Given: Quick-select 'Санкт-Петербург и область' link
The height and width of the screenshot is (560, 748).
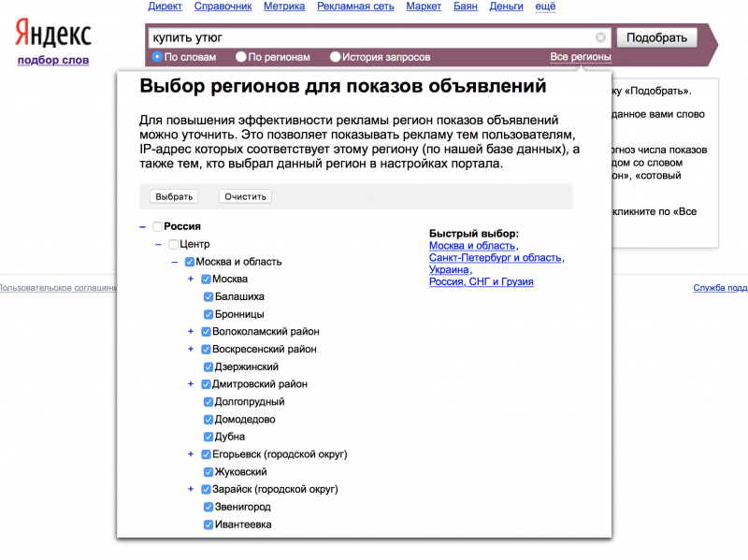Looking at the screenshot, I should tap(496, 258).
